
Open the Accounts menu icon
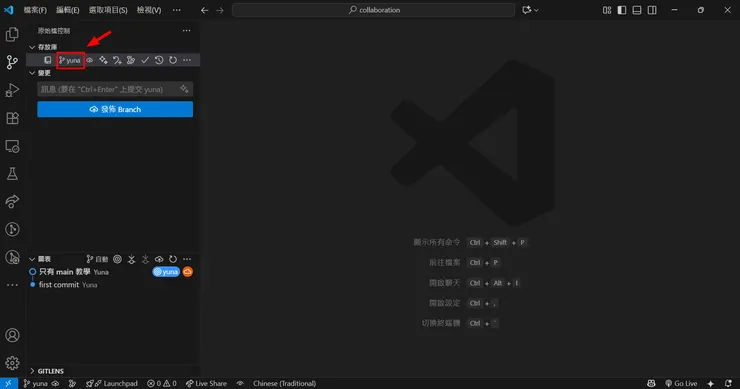coord(12,335)
